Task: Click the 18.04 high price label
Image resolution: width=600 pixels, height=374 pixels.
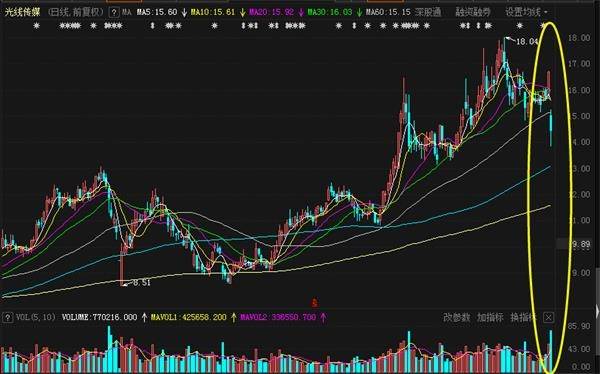Action: pos(527,41)
